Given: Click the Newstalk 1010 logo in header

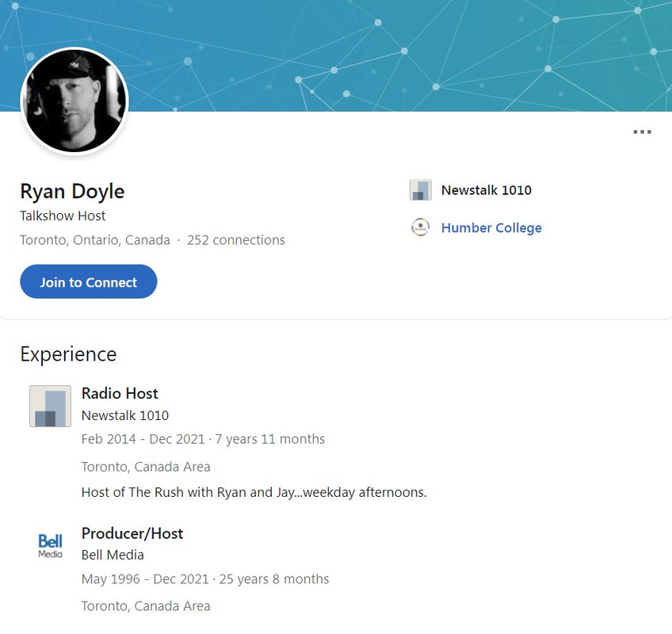Looking at the screenshot, I should [421, 190].
